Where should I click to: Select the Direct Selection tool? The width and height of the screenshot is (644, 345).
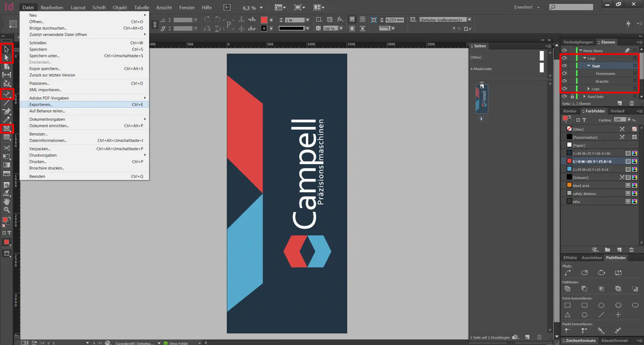pos(6,58)
